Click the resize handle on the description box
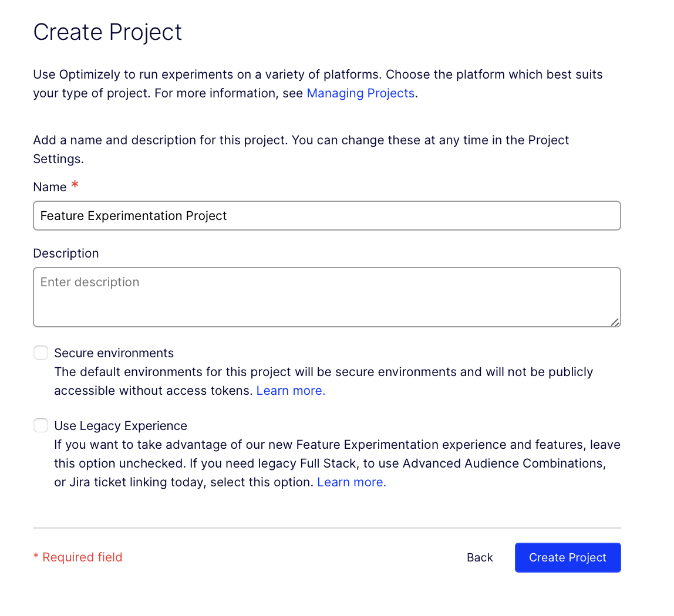 point(615,321)
